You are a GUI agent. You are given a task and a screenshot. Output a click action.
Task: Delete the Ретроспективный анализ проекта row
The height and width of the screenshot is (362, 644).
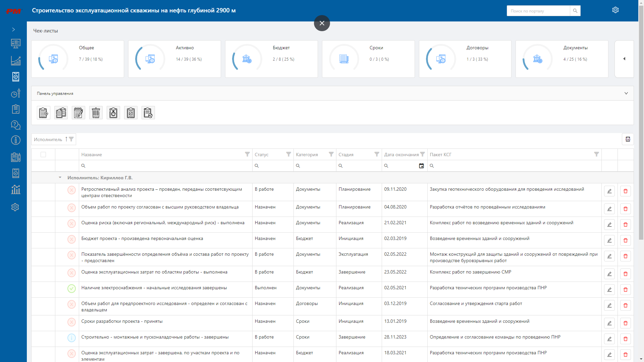click(x=626, y=191)
